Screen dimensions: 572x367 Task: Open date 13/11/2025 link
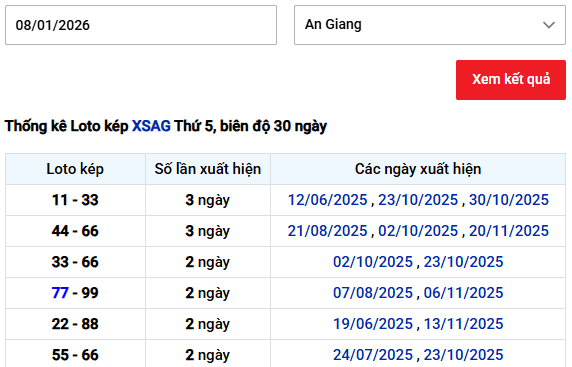tap(463, 324)
